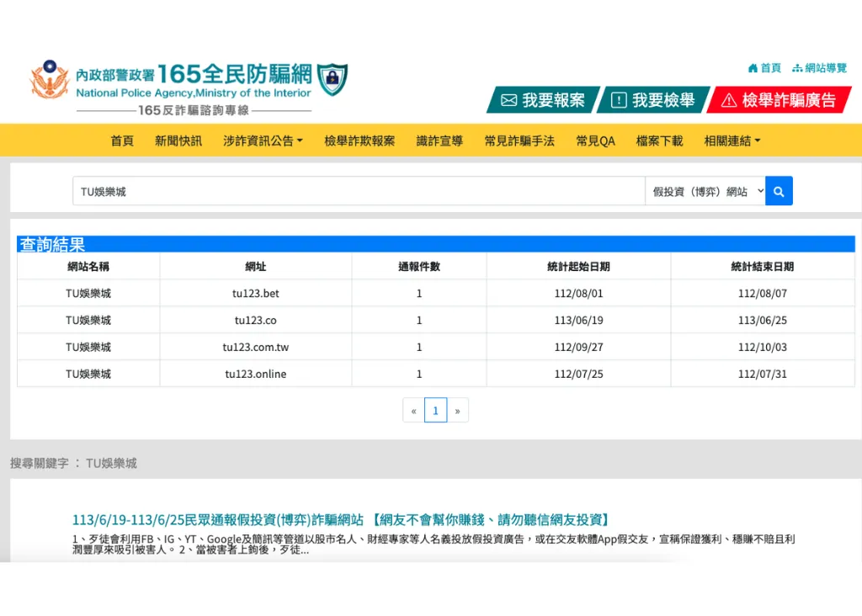Viewport: 862px width, 616px height.
Task: Select the sitemap icon next to 網站導覽
Action: point(799,67)
